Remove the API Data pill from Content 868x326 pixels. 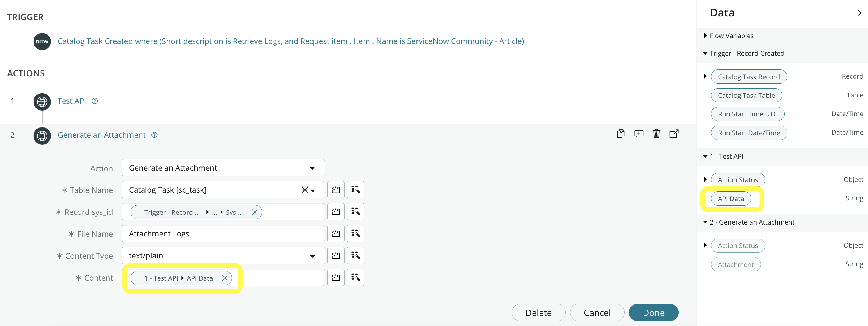(225, 278)
